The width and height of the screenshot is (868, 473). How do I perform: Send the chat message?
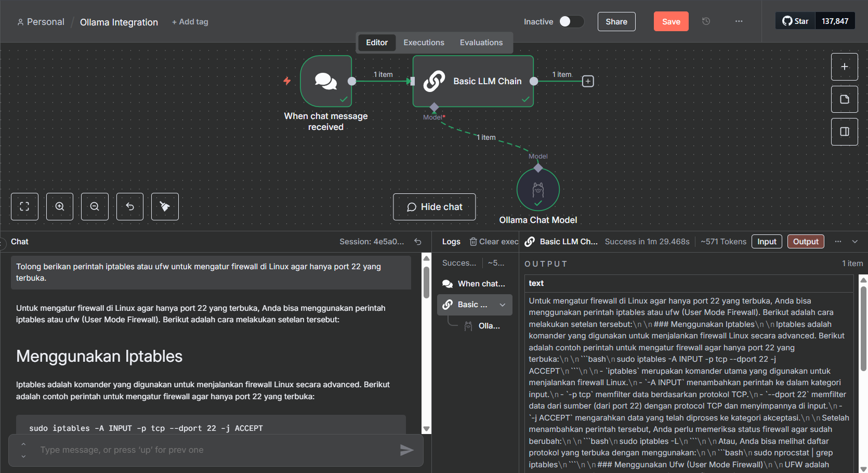(406, 450)
